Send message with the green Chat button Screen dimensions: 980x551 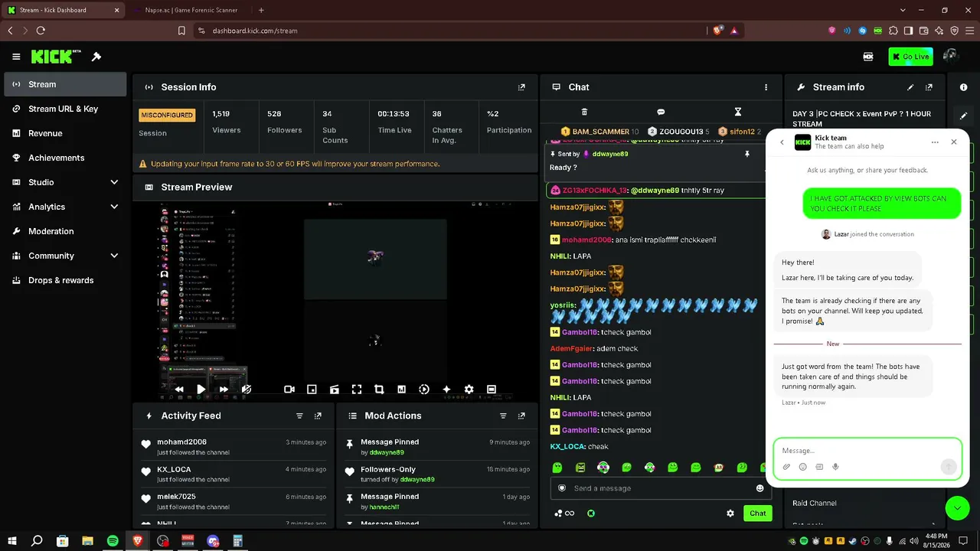[757, 514]
